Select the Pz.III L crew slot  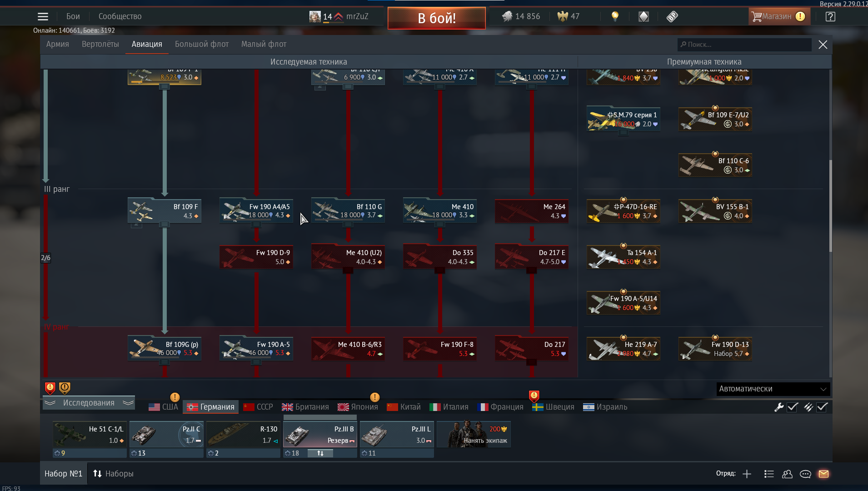[397, 435]
